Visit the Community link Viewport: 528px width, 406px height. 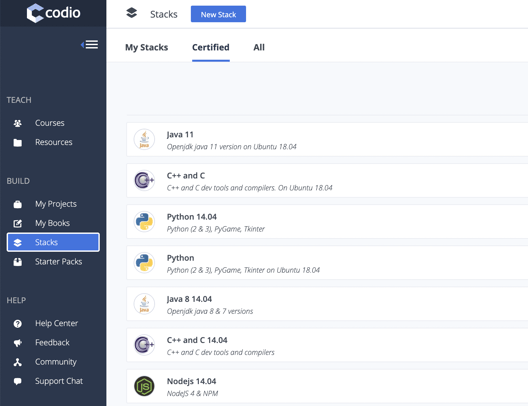tap(56, 362)
